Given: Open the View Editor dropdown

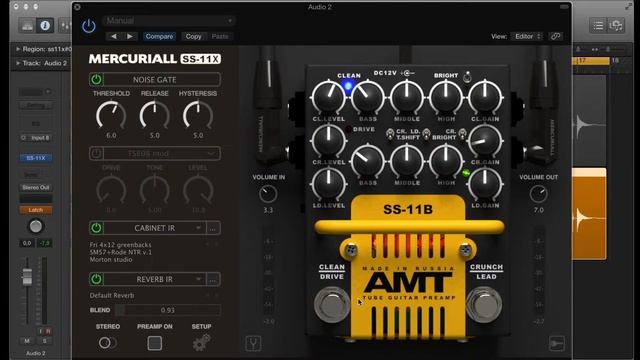Looking at the screenshot, I should 528,36.
